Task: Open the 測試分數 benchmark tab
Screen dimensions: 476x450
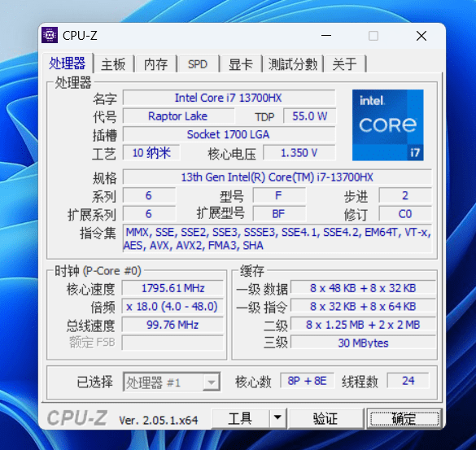Action: pyautogui.click(x=293, y=64)
